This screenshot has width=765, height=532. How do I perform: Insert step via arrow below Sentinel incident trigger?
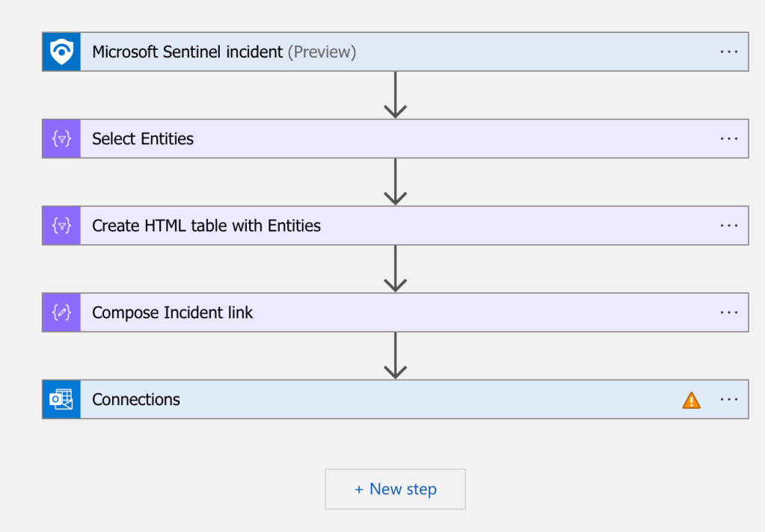395,95
